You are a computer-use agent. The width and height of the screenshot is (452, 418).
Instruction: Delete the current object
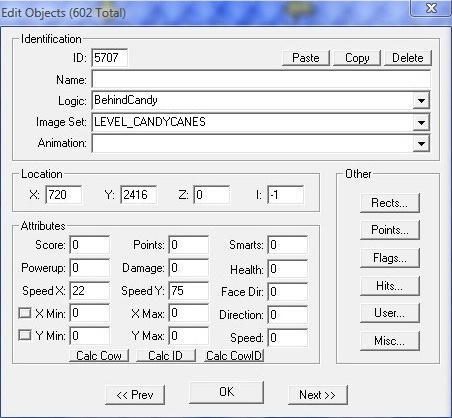(x=408, y=58)
